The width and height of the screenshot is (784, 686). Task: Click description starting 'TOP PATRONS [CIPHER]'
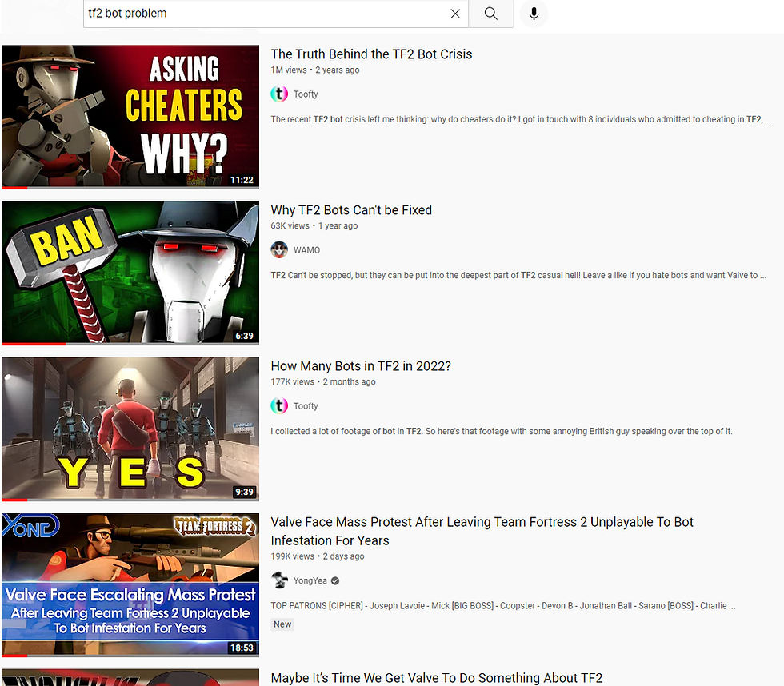coord(503,605)
